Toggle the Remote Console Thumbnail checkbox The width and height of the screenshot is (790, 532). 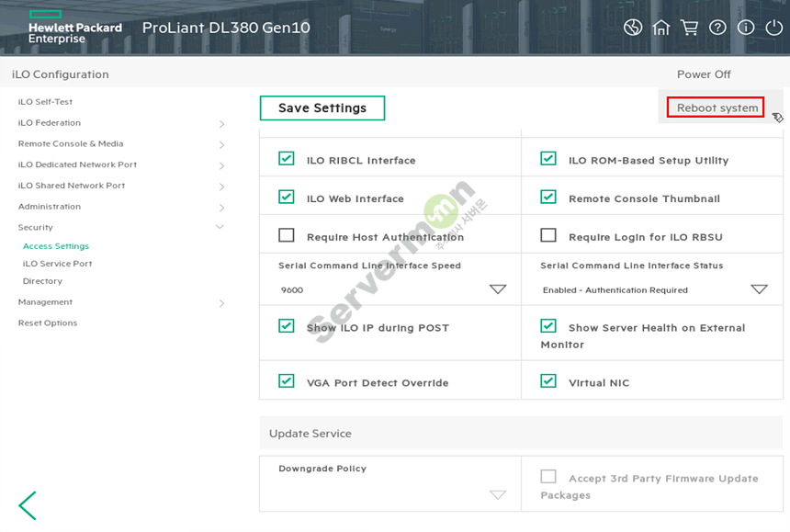coord(548,197)
